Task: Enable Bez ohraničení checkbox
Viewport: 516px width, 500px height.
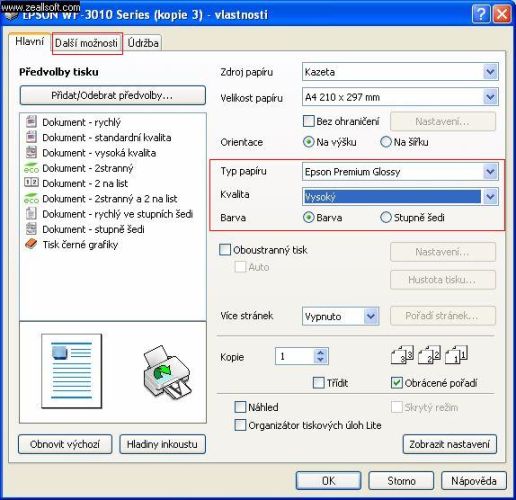Action: click(x=309, y=121)
